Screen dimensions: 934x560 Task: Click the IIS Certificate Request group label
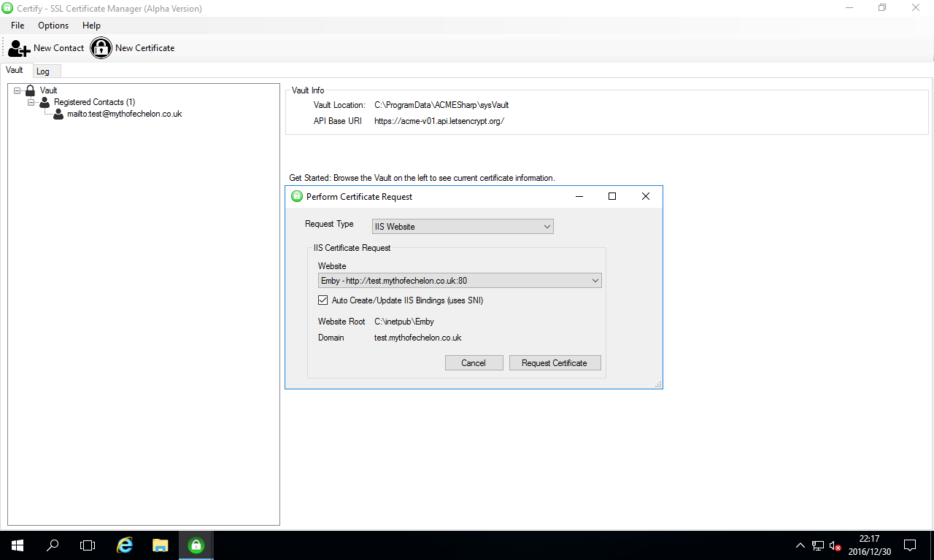click(352, 248)
